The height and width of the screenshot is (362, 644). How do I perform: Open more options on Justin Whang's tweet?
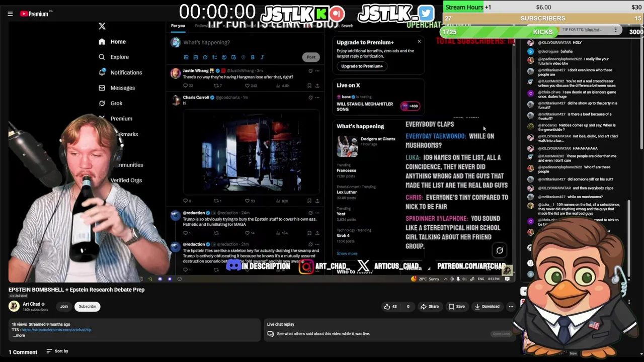coord(317,71)
